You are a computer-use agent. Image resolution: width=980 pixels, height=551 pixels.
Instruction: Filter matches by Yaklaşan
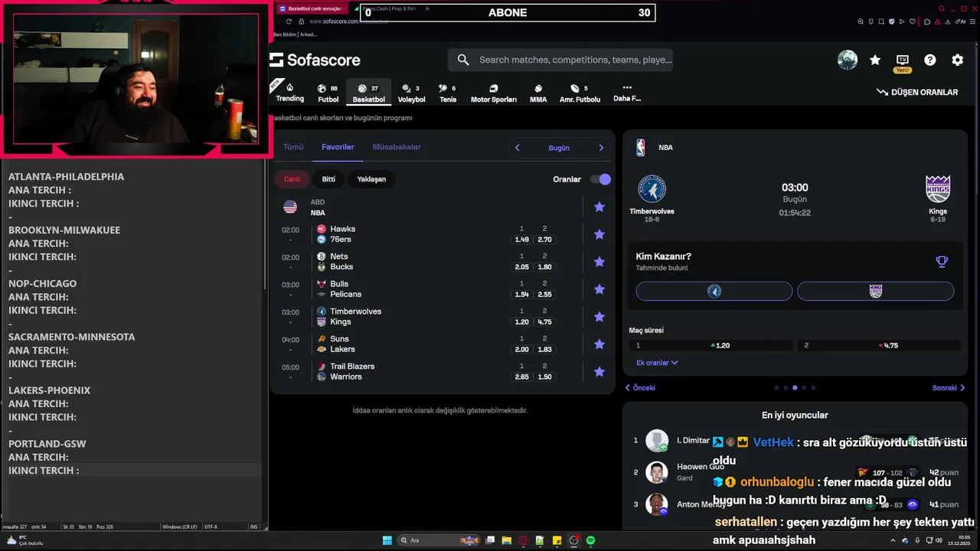[371, 179]
